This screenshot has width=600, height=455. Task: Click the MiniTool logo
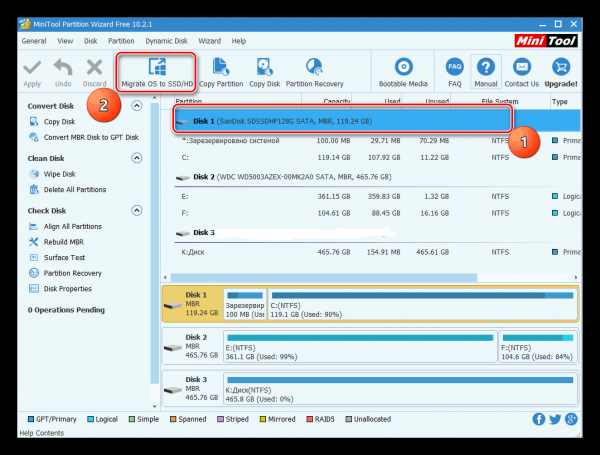pyautogui.click(x=546, y=41)
